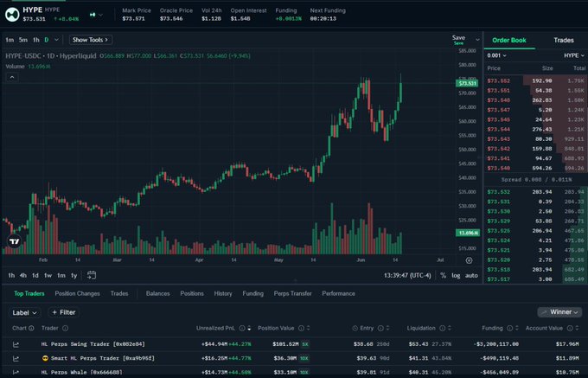Switch to the Trades tab in order panel
This screenshot has width=588, height=378.
[x=564, y=40]
